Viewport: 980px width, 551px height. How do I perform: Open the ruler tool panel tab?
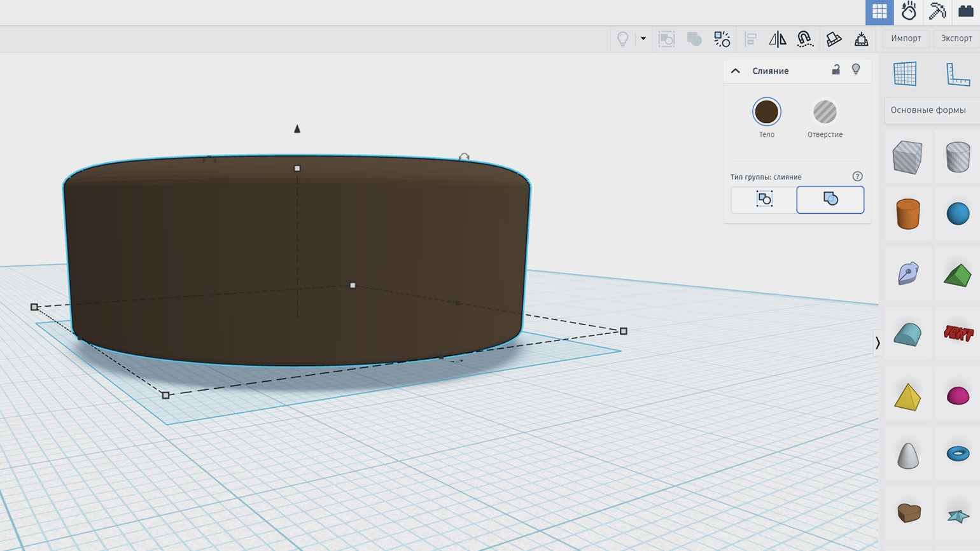tap(957, 74)
